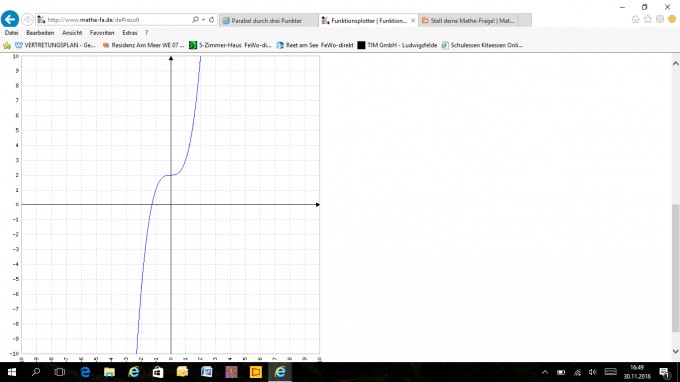Viewport: 680px width, 382px height.
Task: Click the smiley feedback icon
Action: [x=672, y=19]
